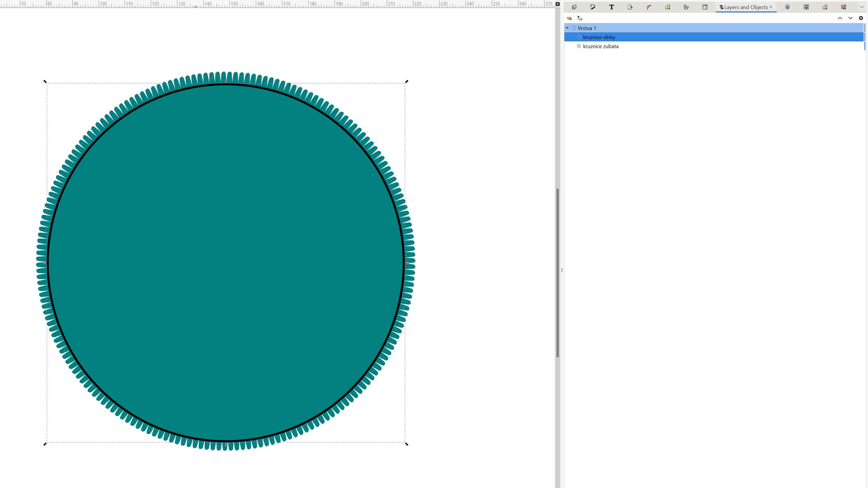Open the Path Effects tab icon
The height and width of the screenshot is (488, 868).
[649, 7]
